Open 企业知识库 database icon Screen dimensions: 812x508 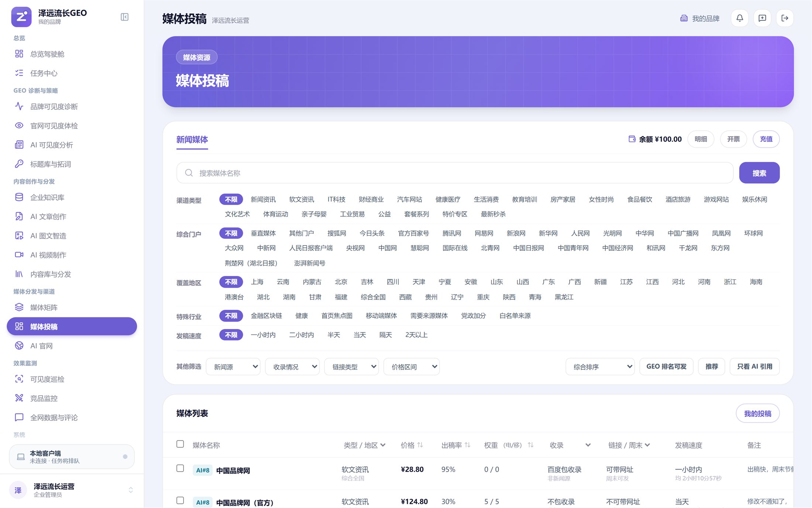coord(19,197)
